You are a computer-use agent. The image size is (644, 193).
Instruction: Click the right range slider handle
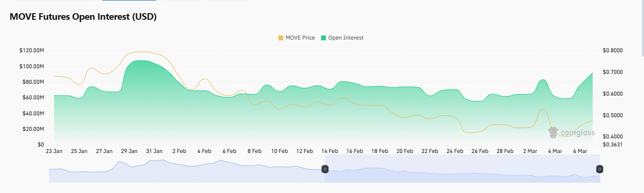[599, 169]
